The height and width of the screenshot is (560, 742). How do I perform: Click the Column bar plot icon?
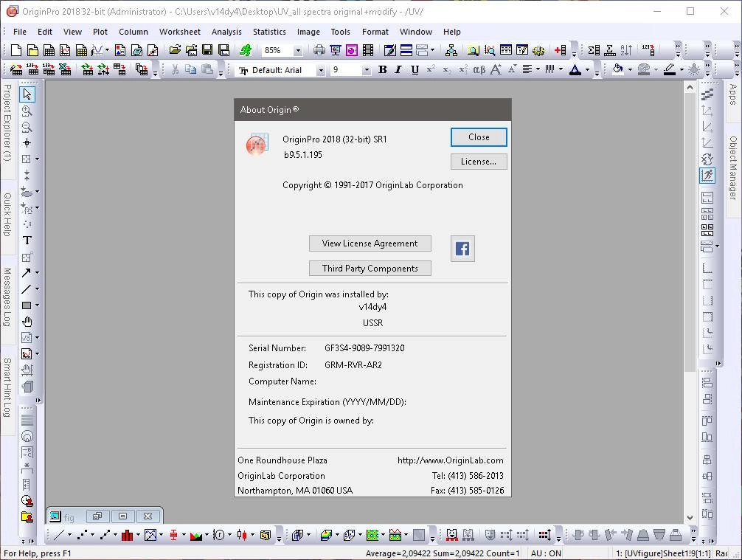128,535
